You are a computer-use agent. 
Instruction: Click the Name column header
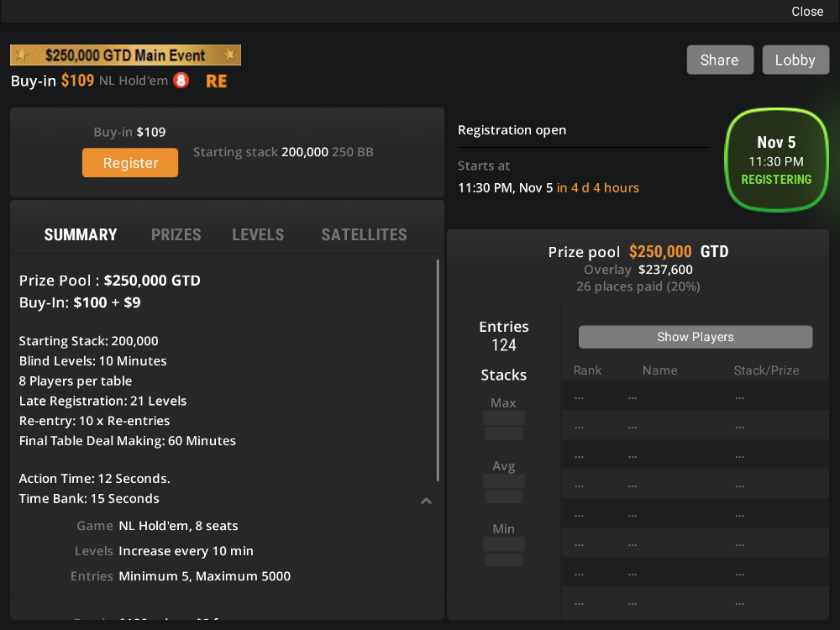coord(659,370)
